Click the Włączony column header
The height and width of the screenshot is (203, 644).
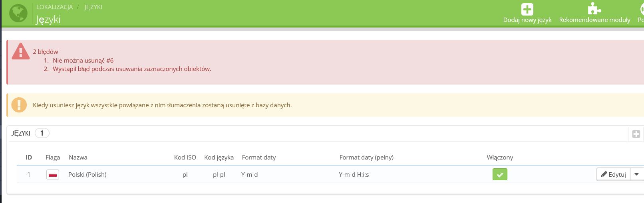click(x=500, y=158)
